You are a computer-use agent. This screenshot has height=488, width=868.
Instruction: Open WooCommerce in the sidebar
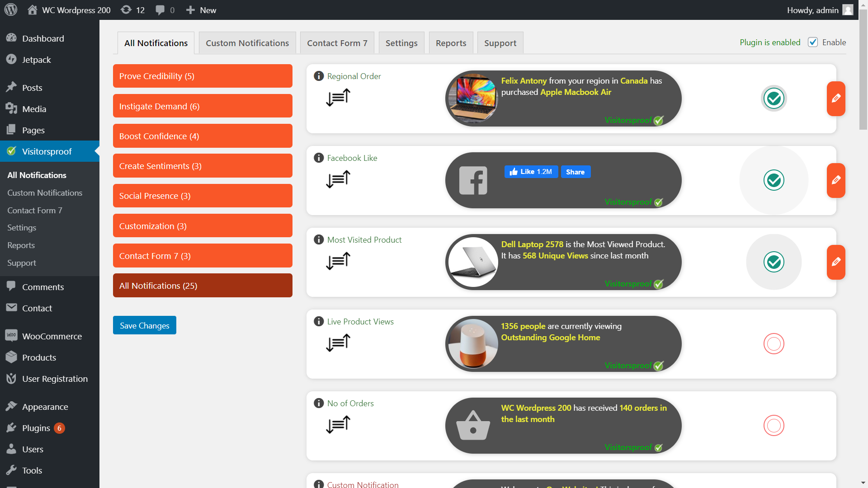coord(50,336)
